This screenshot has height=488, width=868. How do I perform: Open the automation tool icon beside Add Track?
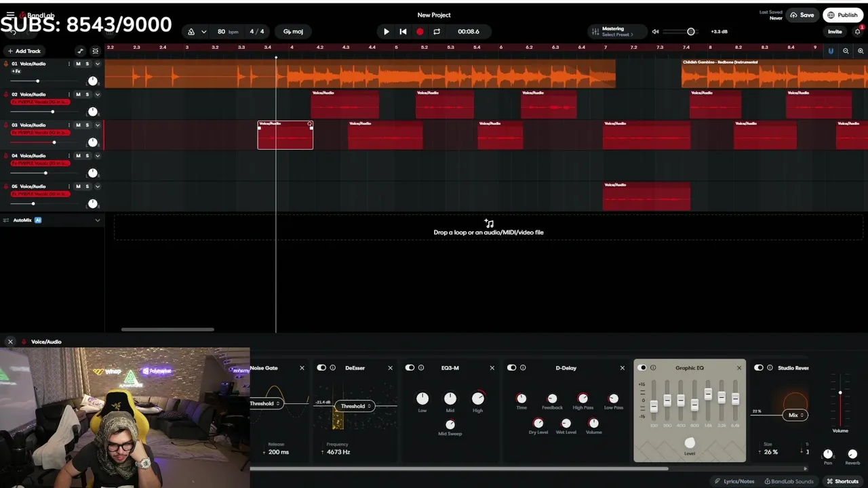[80, 51]
